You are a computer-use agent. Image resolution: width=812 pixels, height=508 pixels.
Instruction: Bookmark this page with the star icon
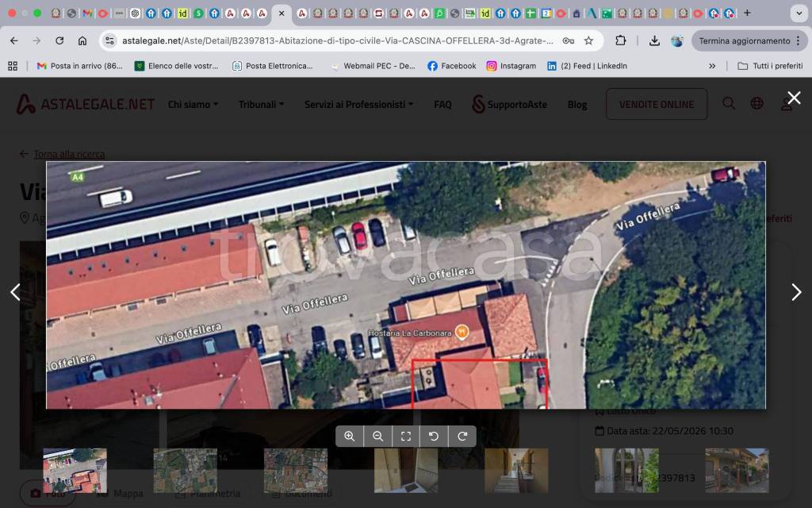click(x=588, y=40)
